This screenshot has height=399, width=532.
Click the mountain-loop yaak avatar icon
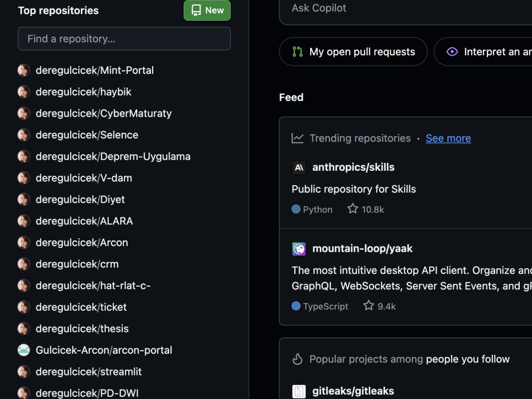[x=299, y=249]
